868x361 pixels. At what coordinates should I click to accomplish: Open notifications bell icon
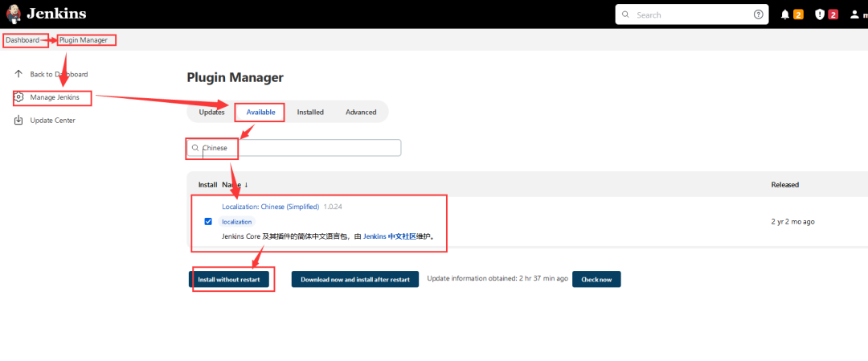tap(785, 15)
